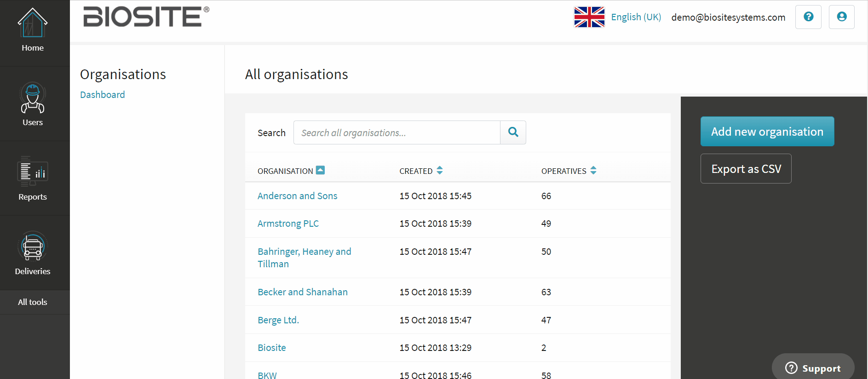Click the magnifier search button

pyautogui.click(x=513, y=132)
